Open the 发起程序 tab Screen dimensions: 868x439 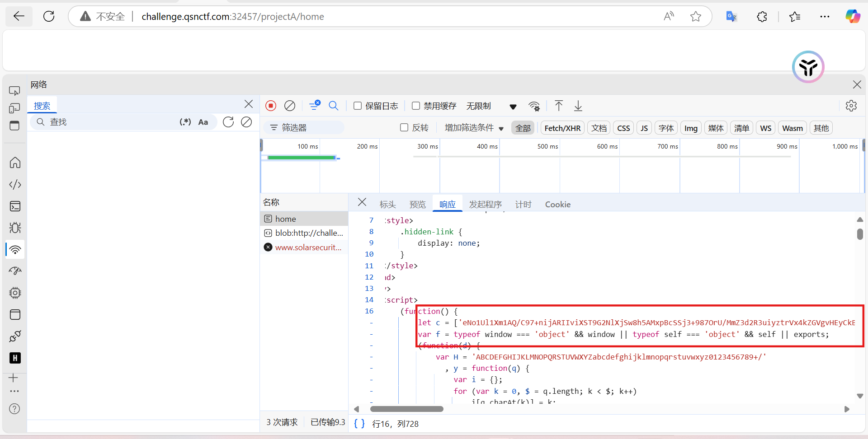click(486, 205)
